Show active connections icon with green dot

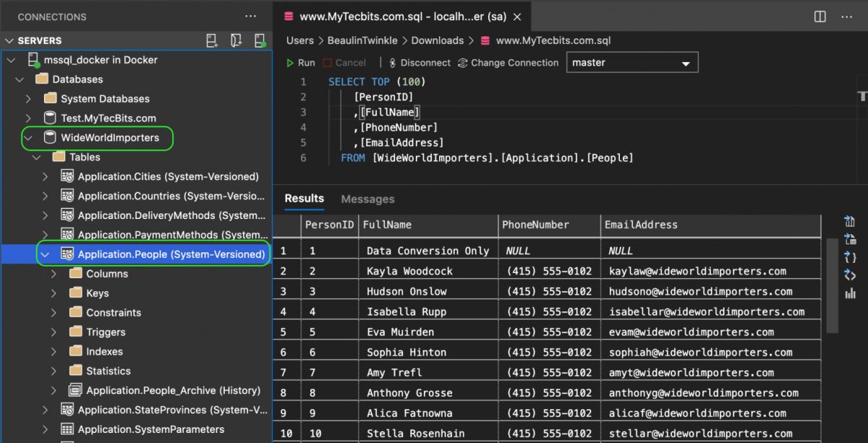tap(260, 40)
